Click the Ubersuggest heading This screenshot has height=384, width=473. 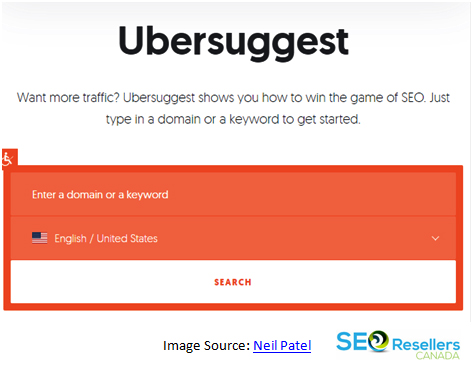[233, 42]
